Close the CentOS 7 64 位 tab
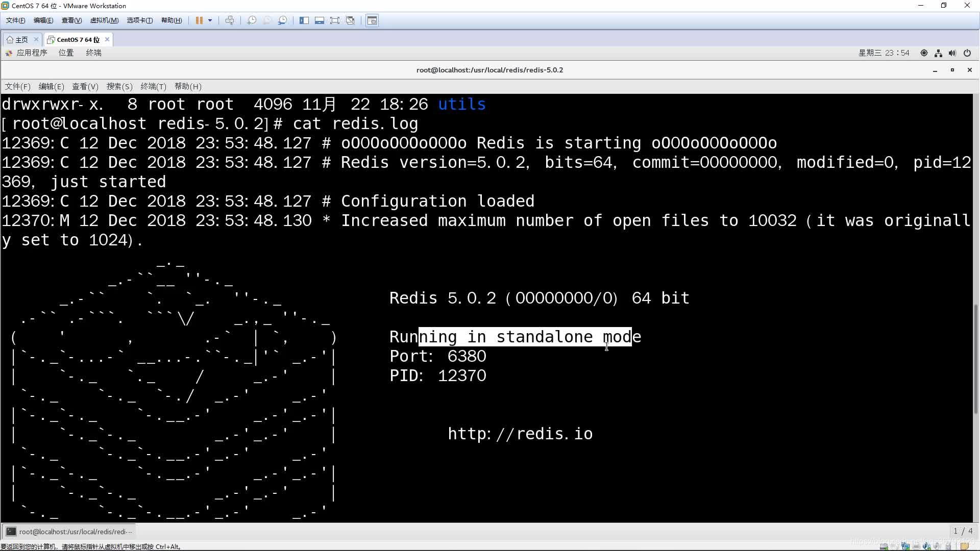The height and width of the screenshot is (551, 980). [x=107, y=39]
